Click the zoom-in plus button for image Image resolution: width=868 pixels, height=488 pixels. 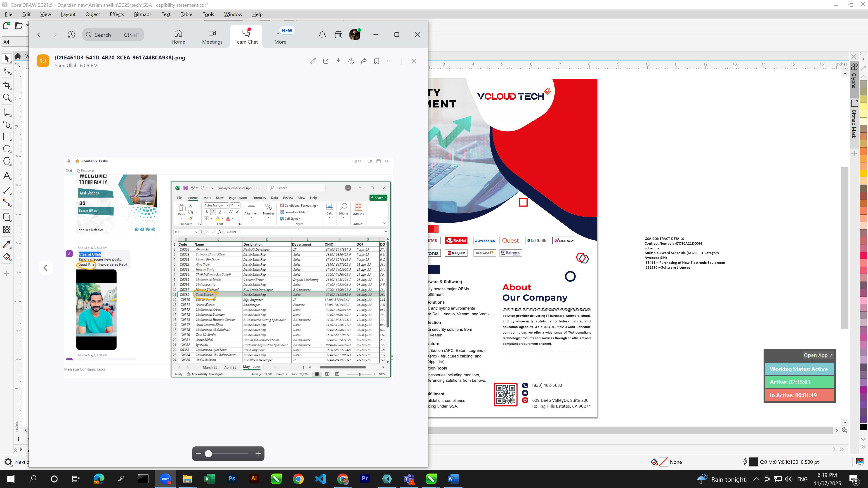tap(258, 454)
